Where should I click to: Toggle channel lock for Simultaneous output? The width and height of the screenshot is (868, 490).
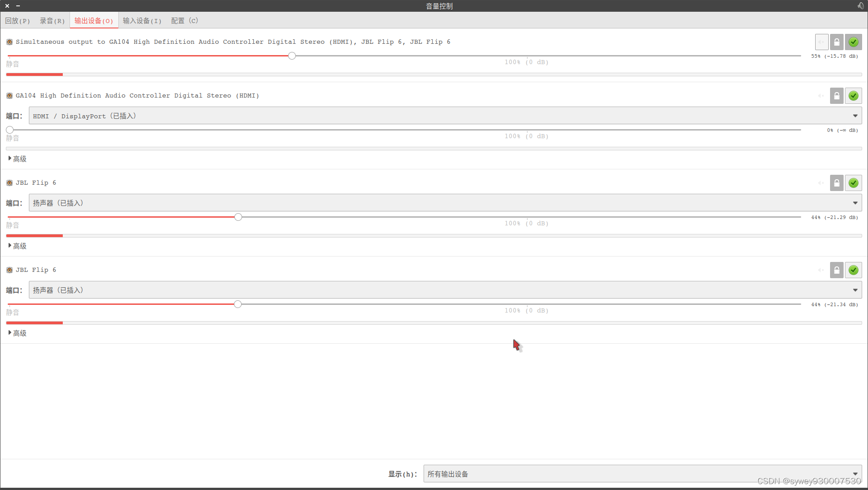837,42
